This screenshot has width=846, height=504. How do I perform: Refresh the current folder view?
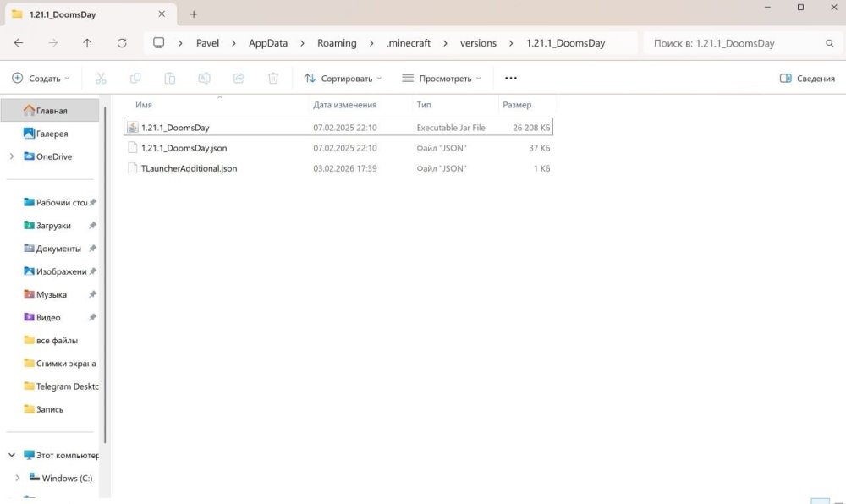tap(122, 43)
